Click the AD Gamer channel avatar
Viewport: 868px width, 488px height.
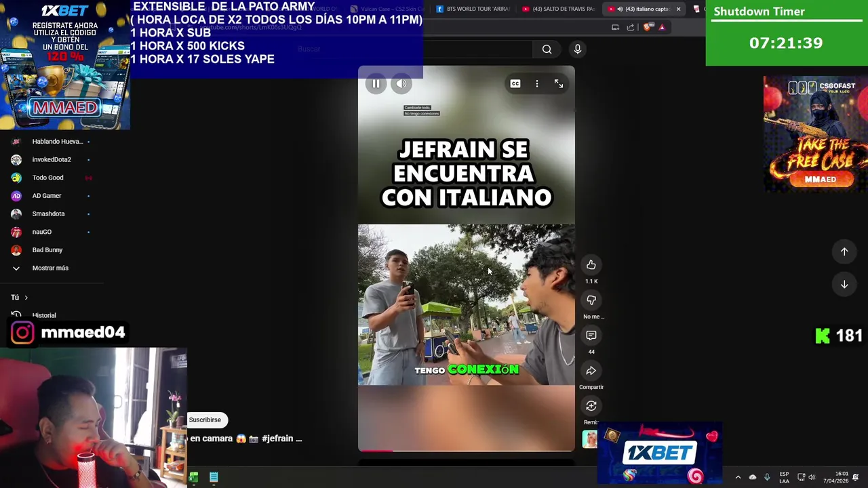(x=16, y=196)
